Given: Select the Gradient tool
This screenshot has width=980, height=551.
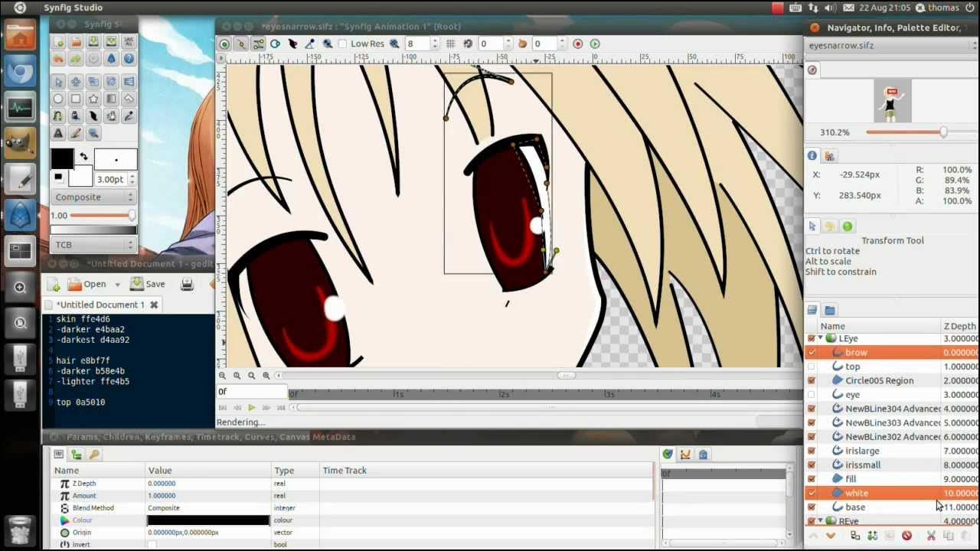Looking at the screenshot, I should [x=111, y=99].
